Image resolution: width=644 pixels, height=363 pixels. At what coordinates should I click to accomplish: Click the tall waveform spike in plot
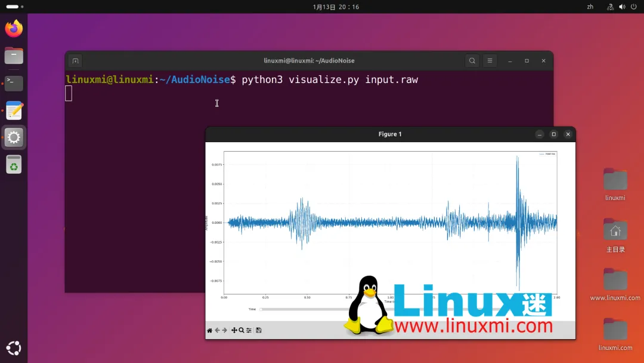tap(518, 223)
